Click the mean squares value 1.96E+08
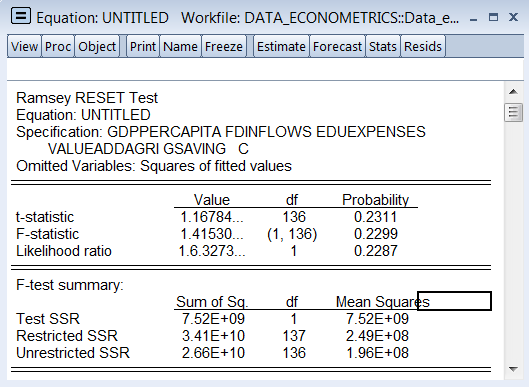529x387 pixels. click(377, 353)
